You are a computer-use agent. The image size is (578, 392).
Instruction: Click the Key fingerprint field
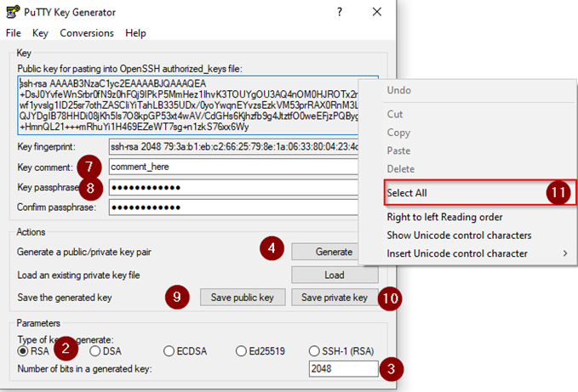point(234,147)
